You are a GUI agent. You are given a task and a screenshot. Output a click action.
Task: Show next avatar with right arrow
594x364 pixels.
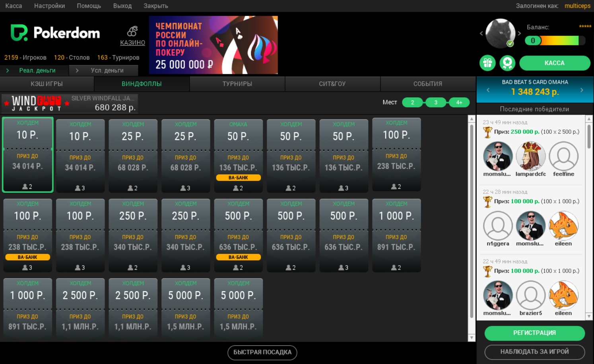click(519, 33)
